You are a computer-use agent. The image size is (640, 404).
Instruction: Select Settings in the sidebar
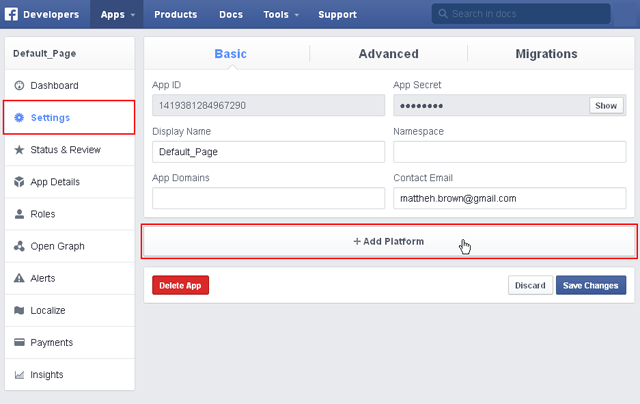pos(69,118)
